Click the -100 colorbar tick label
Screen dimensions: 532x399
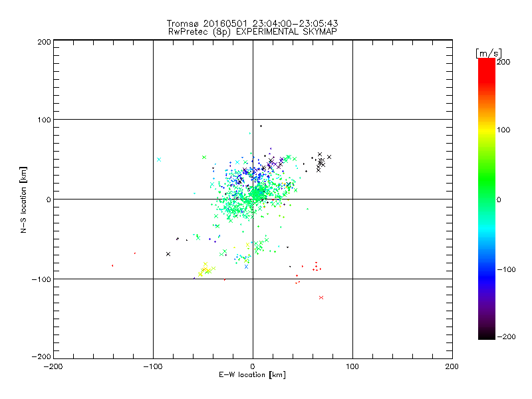point(506,269)
